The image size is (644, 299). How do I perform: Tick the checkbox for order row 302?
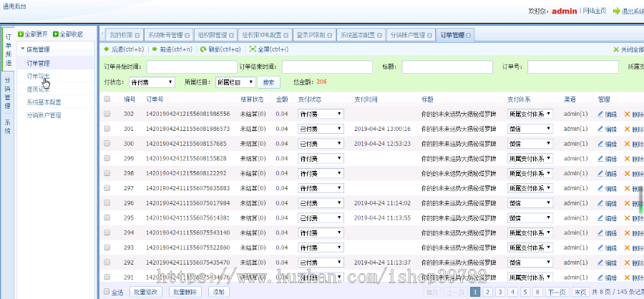107,114
